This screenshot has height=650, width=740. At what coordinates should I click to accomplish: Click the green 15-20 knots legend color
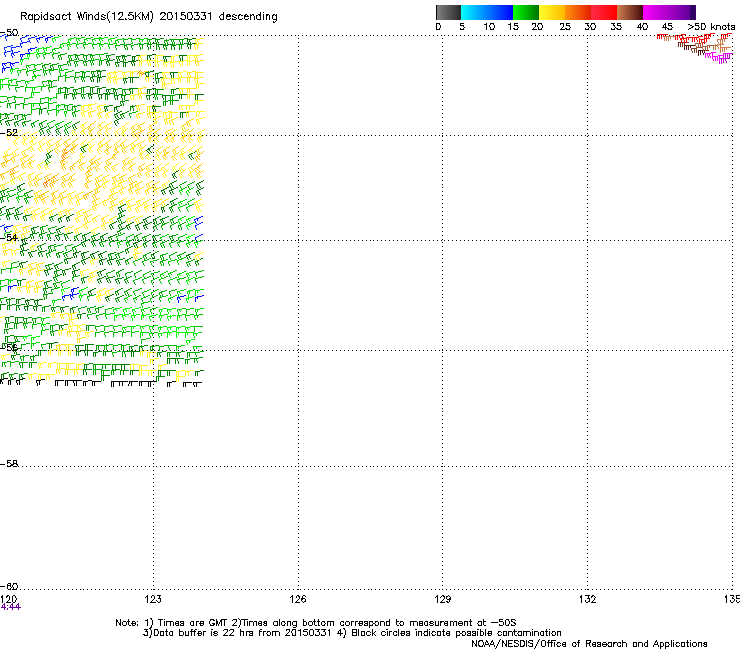point(526,12)
